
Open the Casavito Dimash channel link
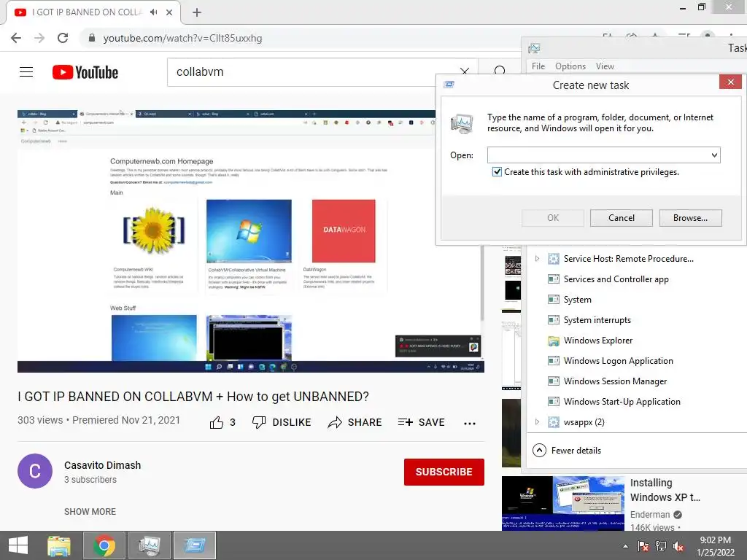[x=102, y=465]
